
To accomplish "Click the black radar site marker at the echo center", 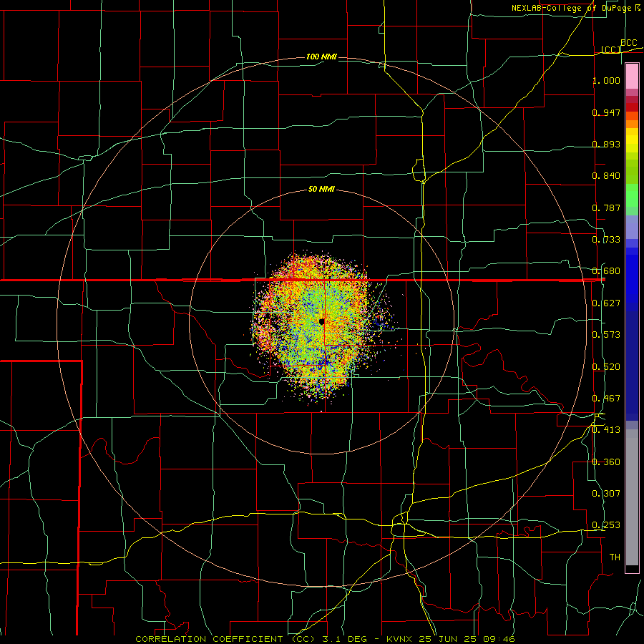I will pos(321,321).
